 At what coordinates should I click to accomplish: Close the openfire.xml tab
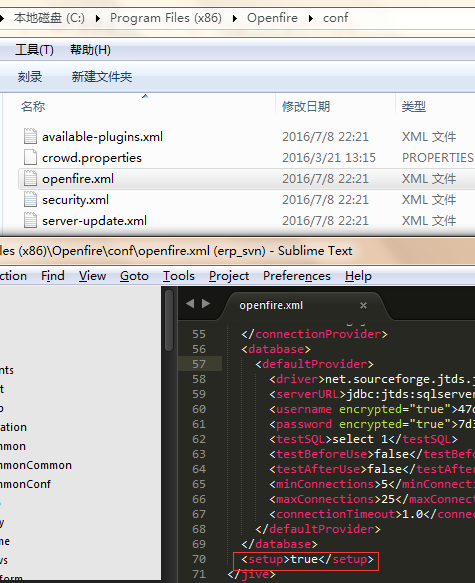[x=363, y=305]
